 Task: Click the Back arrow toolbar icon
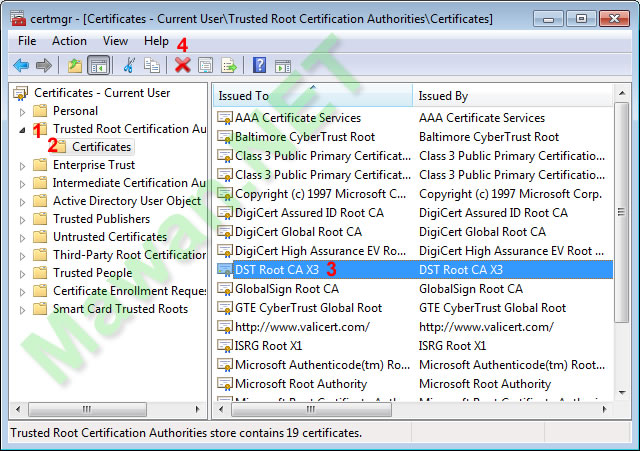click(21, 65)
